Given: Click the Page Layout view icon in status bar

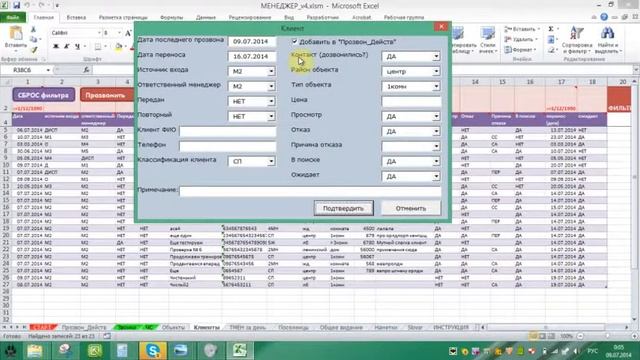Looking at the screenshot, I should [542, 336].
